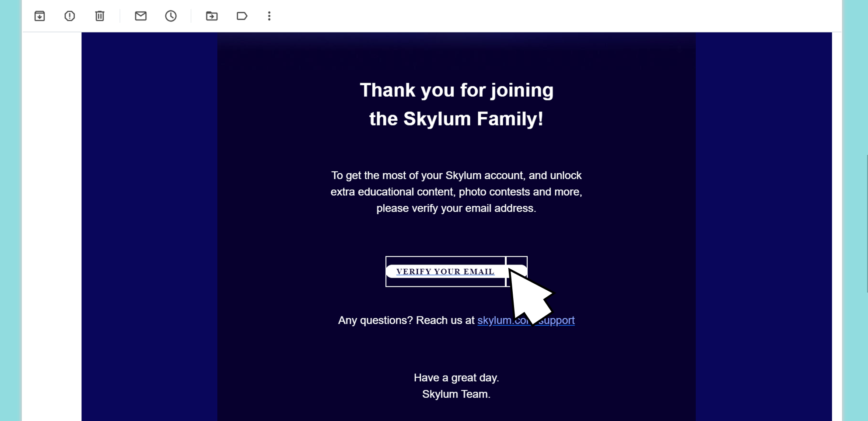Viewport: 868px width, 421px height.
Task: Click the 'To get the most of your Skylum account' line
Action: (x=456, y=175)
